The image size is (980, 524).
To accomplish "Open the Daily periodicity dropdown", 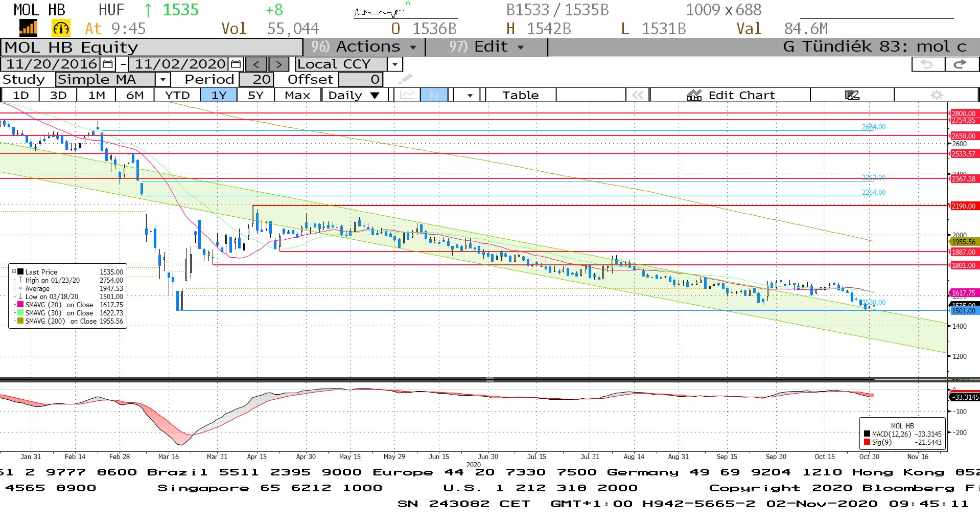I will [x=354, y=95].
